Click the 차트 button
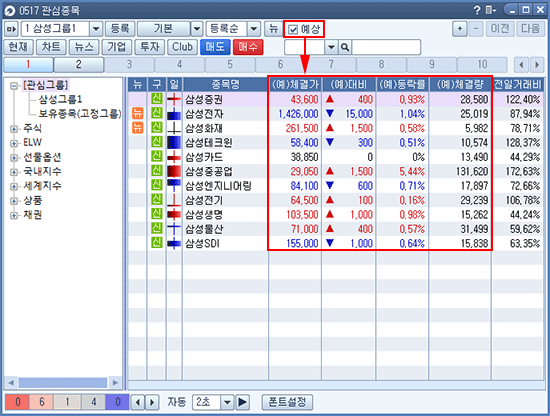The height and width of the screenshot is (416, 550). tap(51, 47)
